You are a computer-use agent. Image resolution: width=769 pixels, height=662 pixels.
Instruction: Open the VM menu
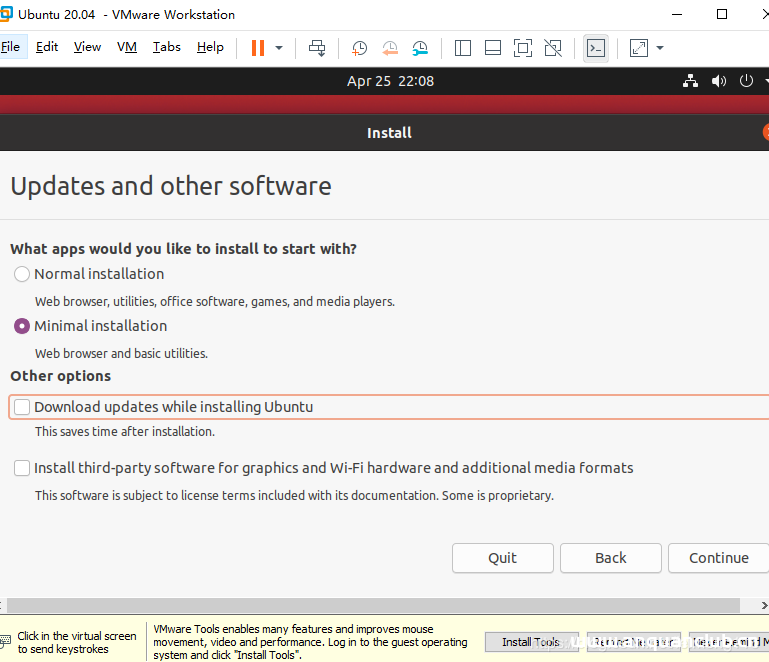(x=127, y=47)
